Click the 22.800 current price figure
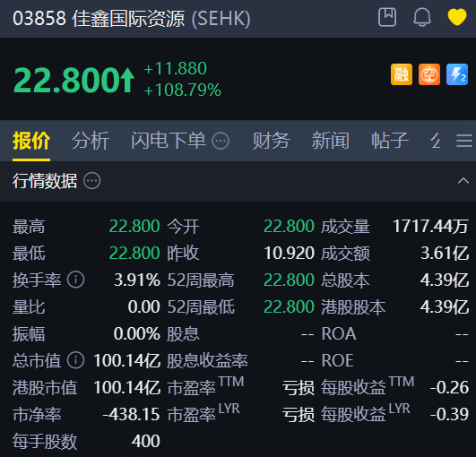The height and width of the screenshot is (457, 476). pos(67,80)
